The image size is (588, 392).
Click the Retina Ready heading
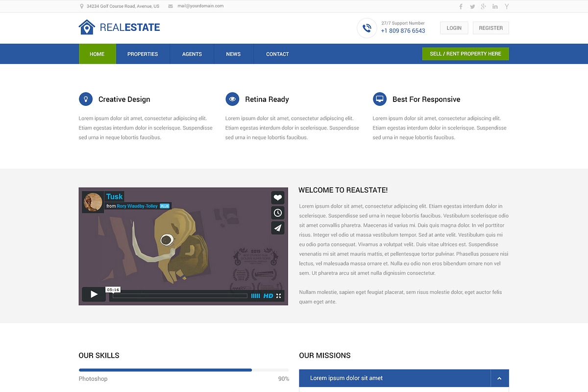coord(267,99)
